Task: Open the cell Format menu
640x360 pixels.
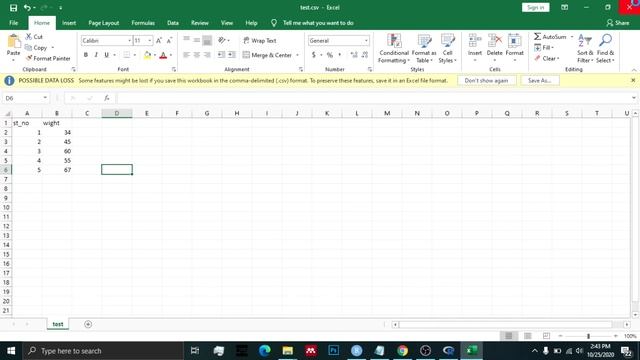Action: 514,49
